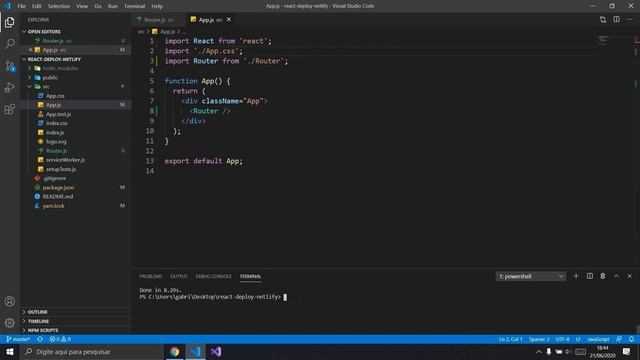
Task: Kill the terminal with trash icon
Action: point(603,276)
